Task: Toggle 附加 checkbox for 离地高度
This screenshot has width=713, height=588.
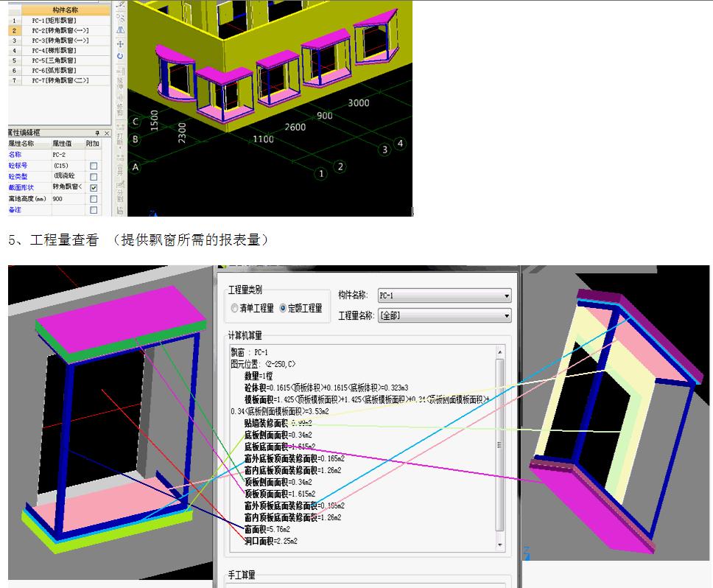Action: [x=94, y=199]
